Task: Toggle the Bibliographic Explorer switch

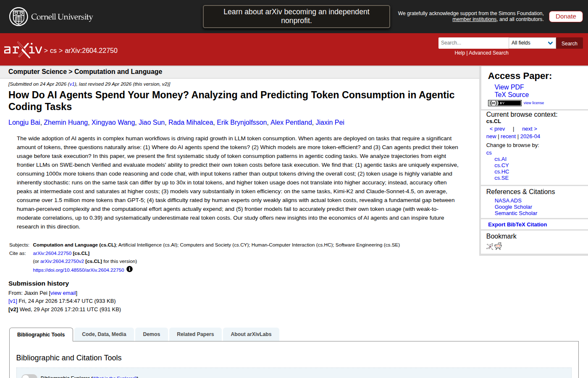Action: [29, 376]
